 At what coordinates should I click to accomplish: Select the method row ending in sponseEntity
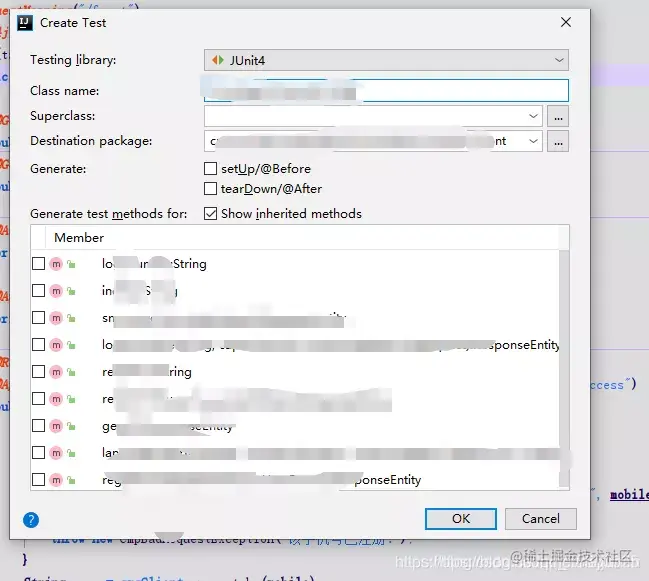coord(295,345)
